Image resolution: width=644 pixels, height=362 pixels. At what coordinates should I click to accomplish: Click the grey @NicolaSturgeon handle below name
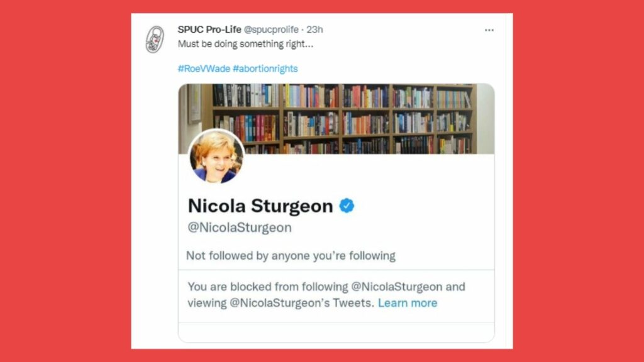tap(240, 228)
